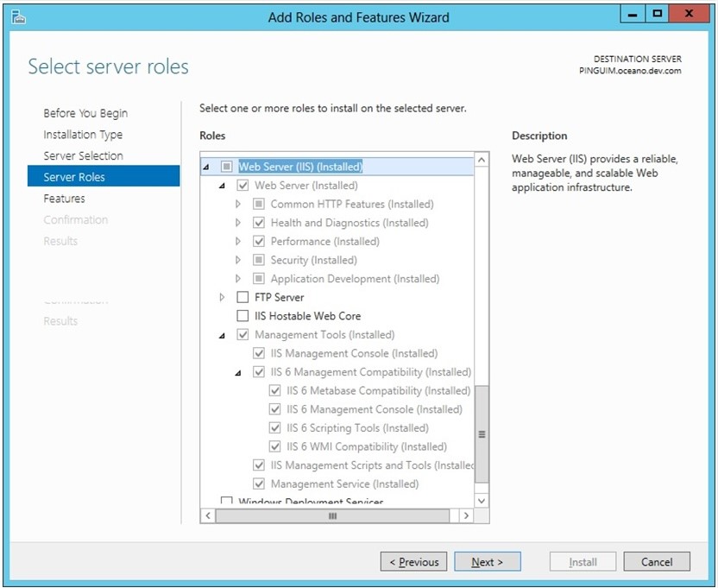Toggle Application Development checkbox
Image resolution: width=718 pixels, height=588 pixels.
pos(259,279)
